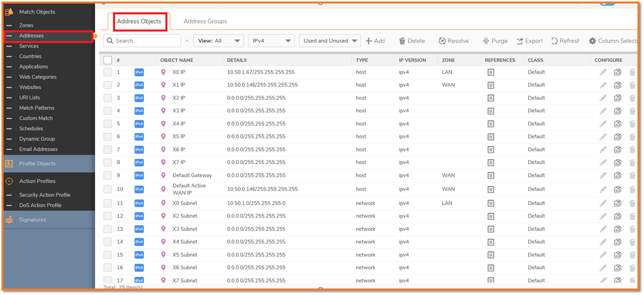Open the Used and Unused filter dropdown
Image resolution: width=644 pixels, height=295 pixels.
(330, 41)
